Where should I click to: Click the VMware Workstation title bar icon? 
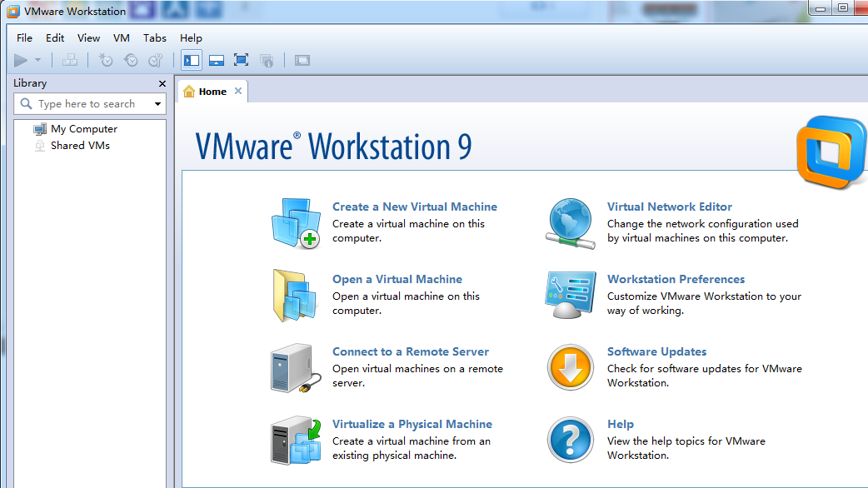point(12,11)
